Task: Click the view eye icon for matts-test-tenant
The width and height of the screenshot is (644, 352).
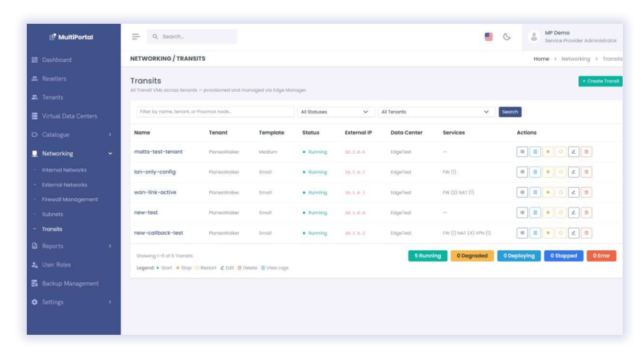Action: tap(522, 152)
